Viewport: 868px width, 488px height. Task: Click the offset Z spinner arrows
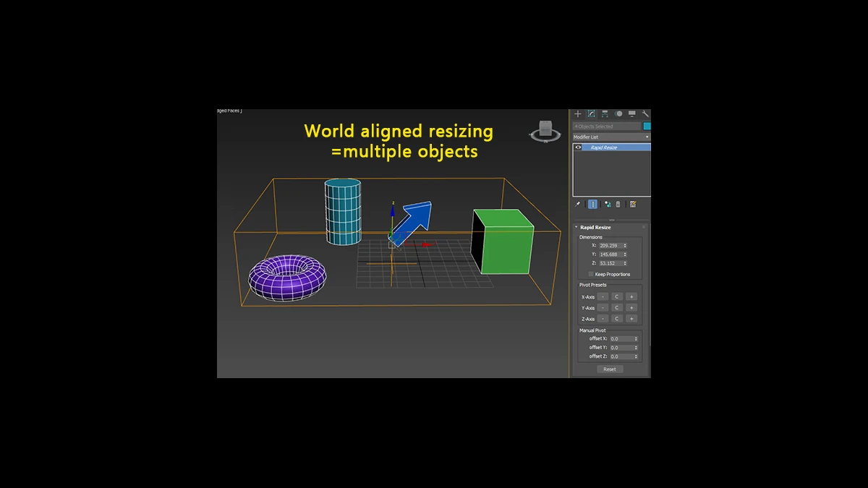tap(637, 356)
